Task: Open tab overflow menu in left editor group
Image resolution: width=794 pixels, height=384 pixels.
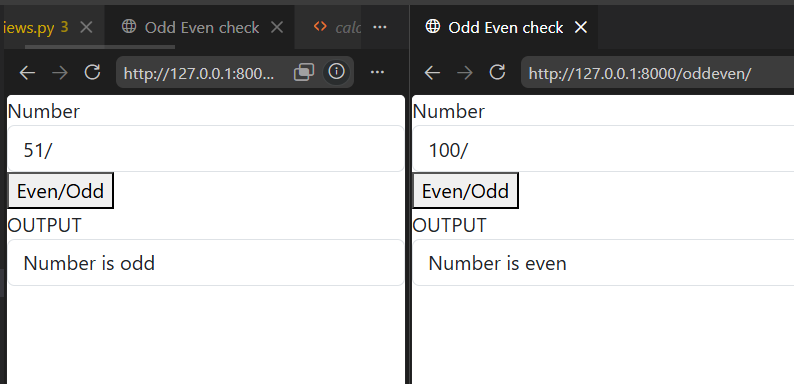Action: pyautogui.click(x=380, y=27)
